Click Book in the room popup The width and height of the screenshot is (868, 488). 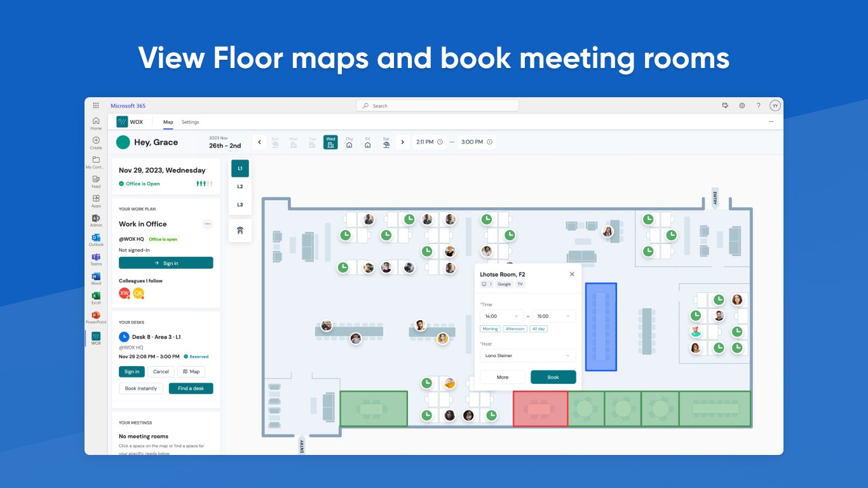pyautogui.click(x=553, y=377)
